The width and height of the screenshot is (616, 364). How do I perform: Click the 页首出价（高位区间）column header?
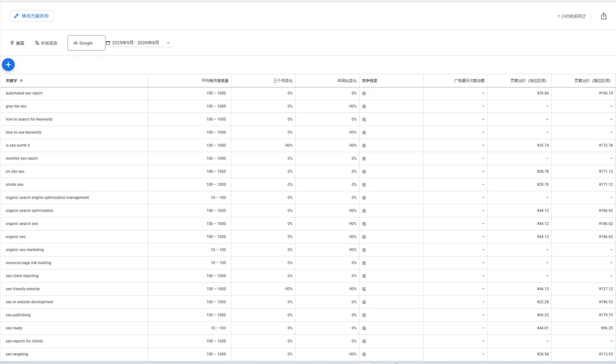coord(592,81)
